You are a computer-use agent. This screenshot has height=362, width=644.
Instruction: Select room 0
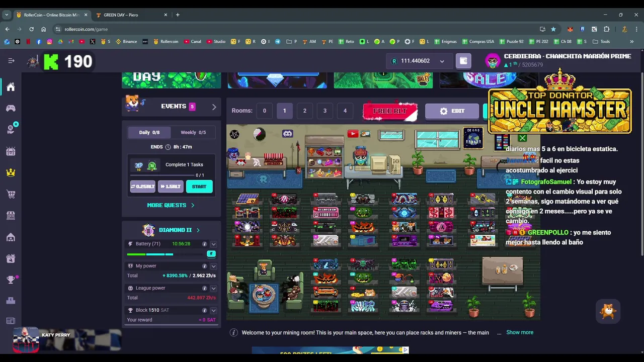point(264,111)
